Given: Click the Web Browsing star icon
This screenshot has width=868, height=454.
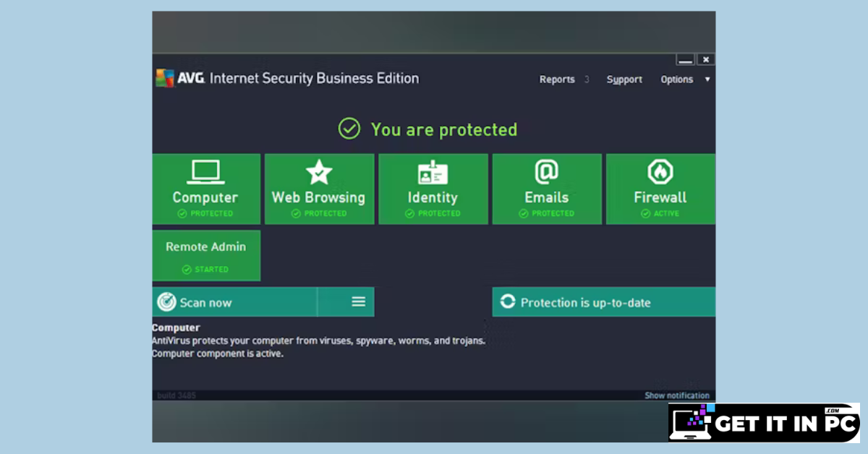Looking at the screenshot, I should pos(319,172).
